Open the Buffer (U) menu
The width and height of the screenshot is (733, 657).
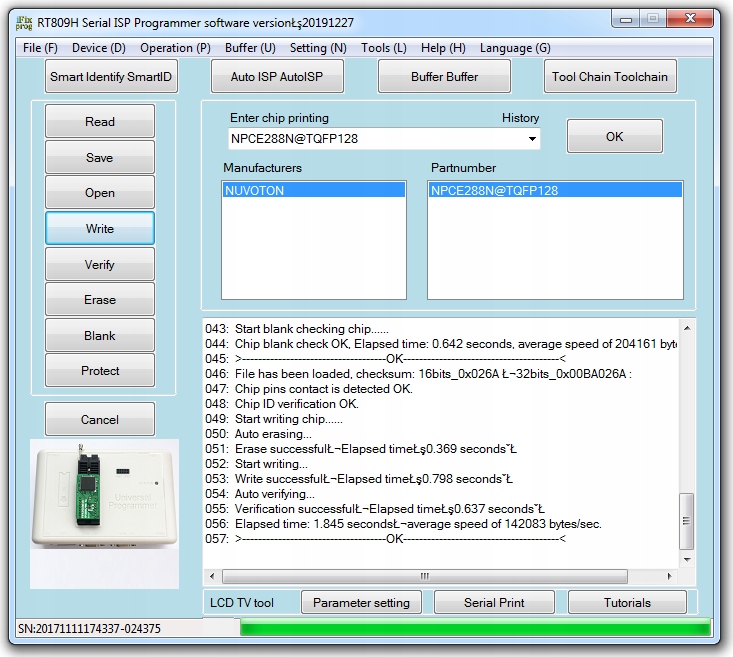pos(250,48)
